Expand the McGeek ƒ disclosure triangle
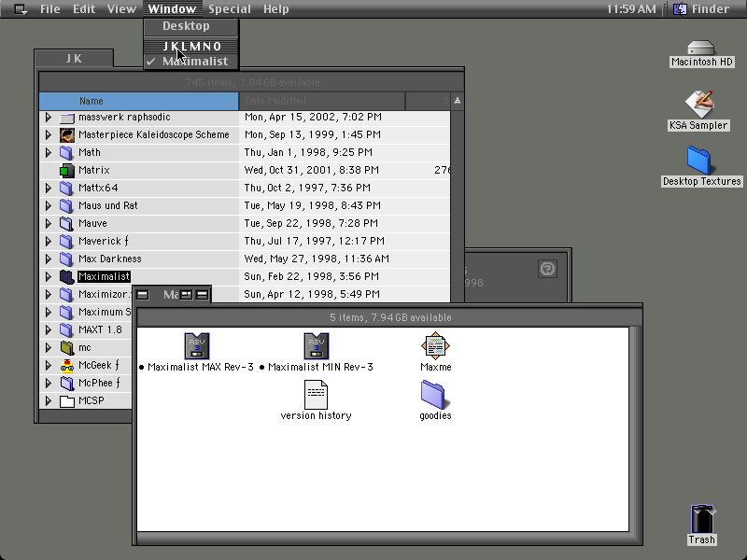Viewport: 747px width, 560px height. pos(49,365)
